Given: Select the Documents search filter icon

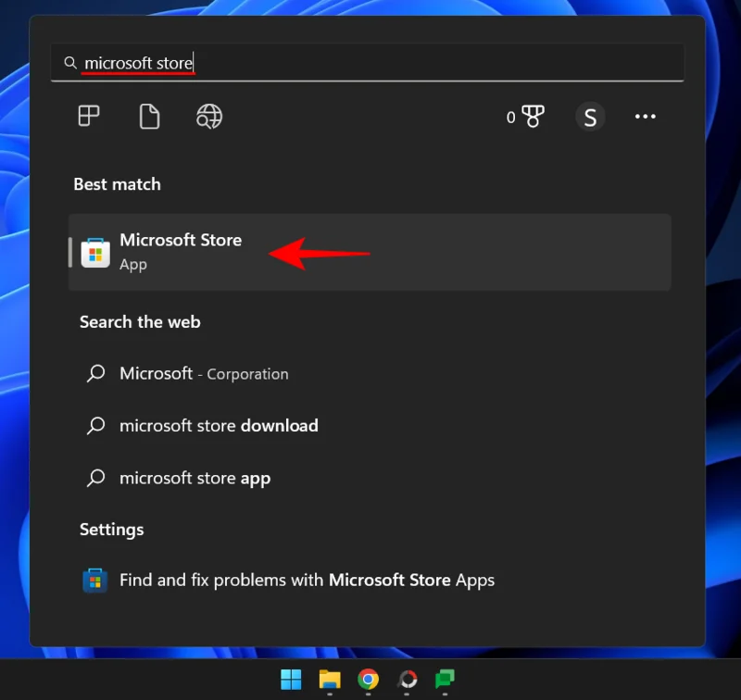Looking at the screenshot, I should coord(149,116).
